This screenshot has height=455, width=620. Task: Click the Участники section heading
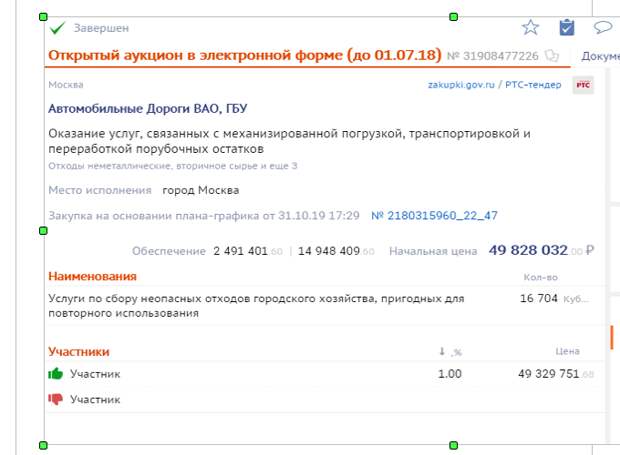(x=79, y=351)
